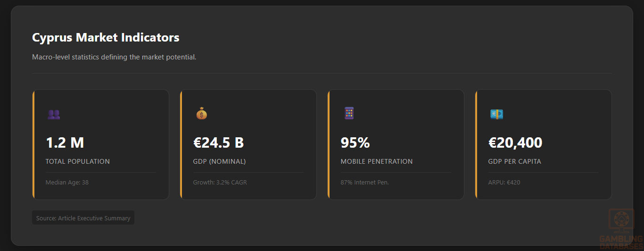The width and height of the screenshot is (644, 251).
Task: Click the 1.2 M population value
Action: [x=65, y=142]
